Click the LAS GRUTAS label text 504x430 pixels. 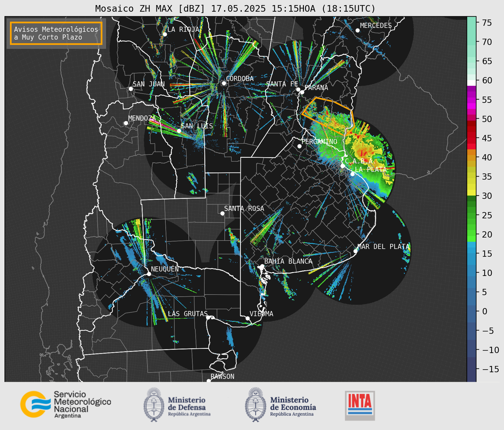pyautogui.click(x=188, y=314)
